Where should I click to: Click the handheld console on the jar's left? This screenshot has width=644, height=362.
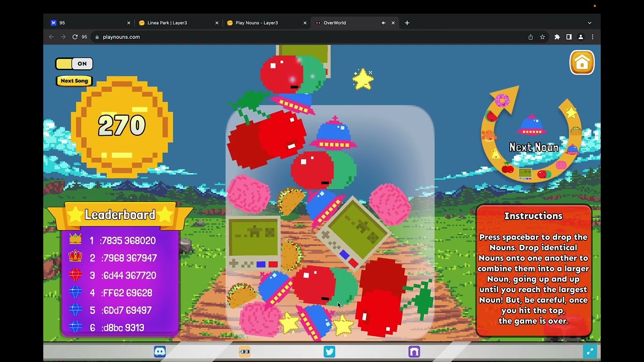click(254, 244)
